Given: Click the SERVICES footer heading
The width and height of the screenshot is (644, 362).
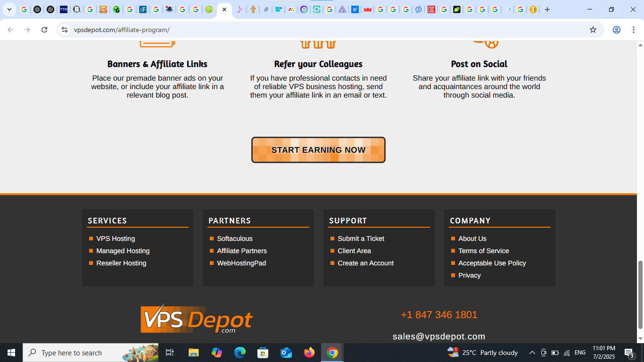Looking at the screenshot, I should [x=107, y=221].
